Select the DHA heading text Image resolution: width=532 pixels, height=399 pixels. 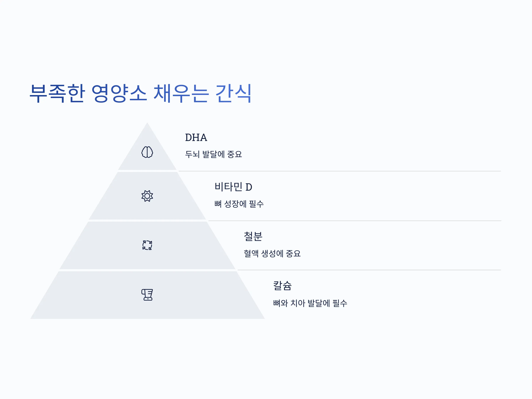(196, 138)
